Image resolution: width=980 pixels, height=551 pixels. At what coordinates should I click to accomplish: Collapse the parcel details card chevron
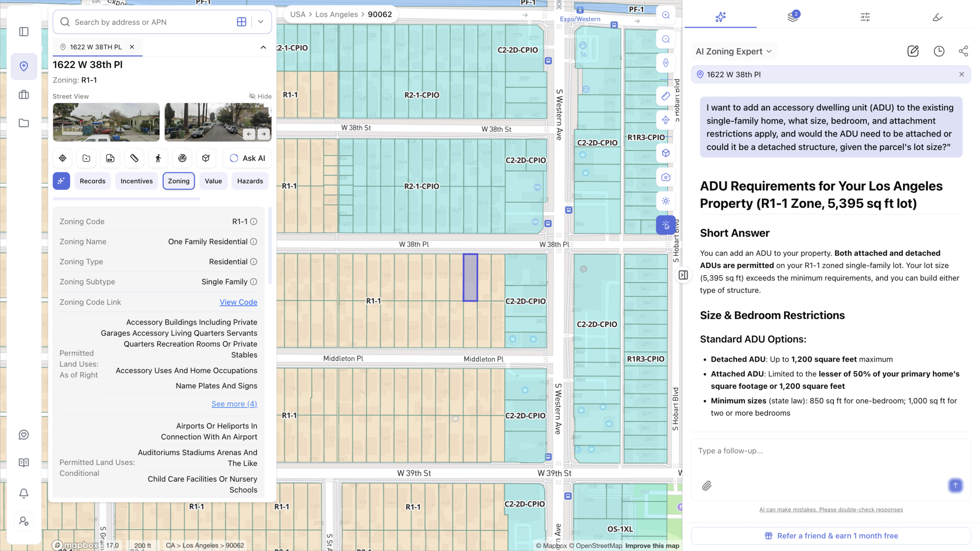pyautogui.click(x=263, y=47)
